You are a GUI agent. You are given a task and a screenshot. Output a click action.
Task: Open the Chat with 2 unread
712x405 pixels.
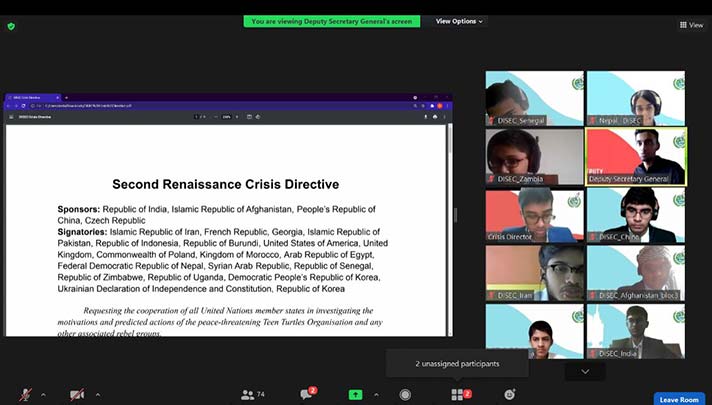306,394
